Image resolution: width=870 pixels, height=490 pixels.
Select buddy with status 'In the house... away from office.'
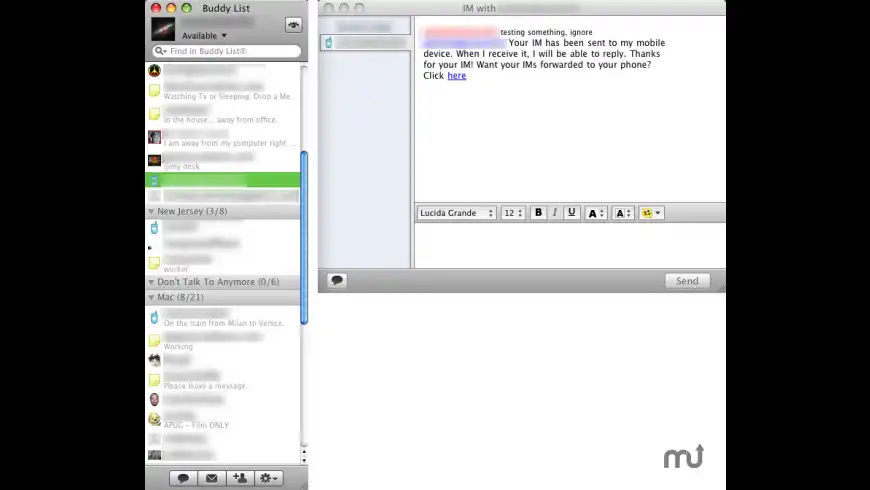coord(223,114)
